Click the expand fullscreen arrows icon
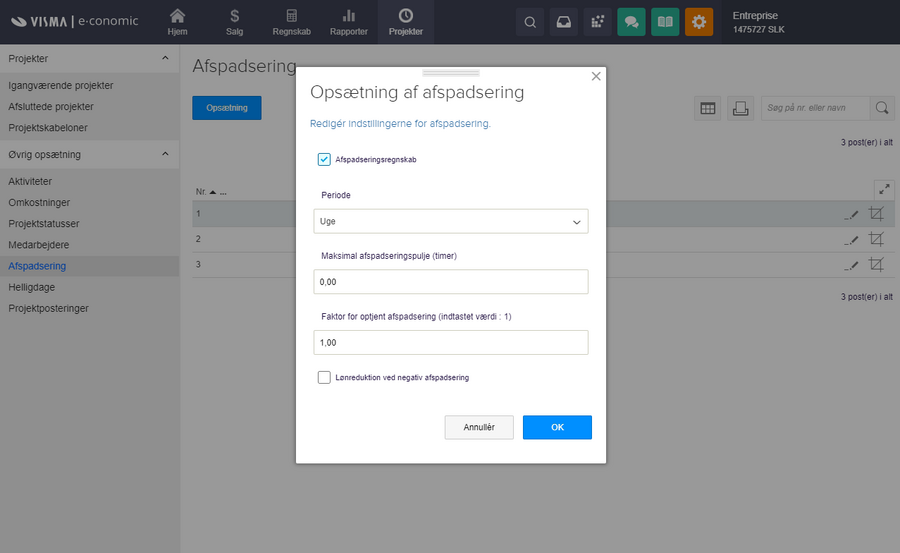Image resolution: width=900 pixels, height=553 pixels. pyautogui.click(x=883, y=189)
